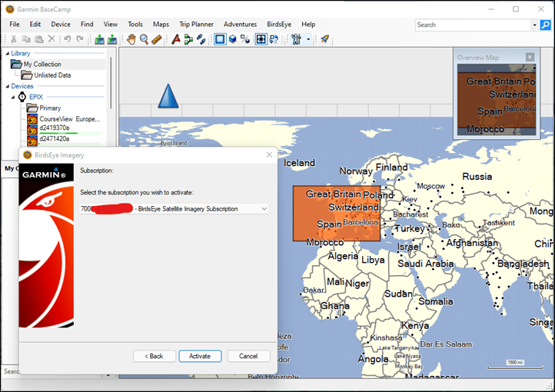Click the Undo arrow icon
This screenshot has height=392, width=555.
pos(67,39)
